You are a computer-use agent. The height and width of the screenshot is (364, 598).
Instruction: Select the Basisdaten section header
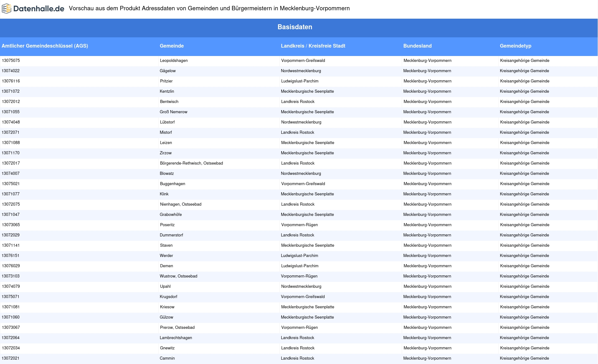tap(295, 27)
